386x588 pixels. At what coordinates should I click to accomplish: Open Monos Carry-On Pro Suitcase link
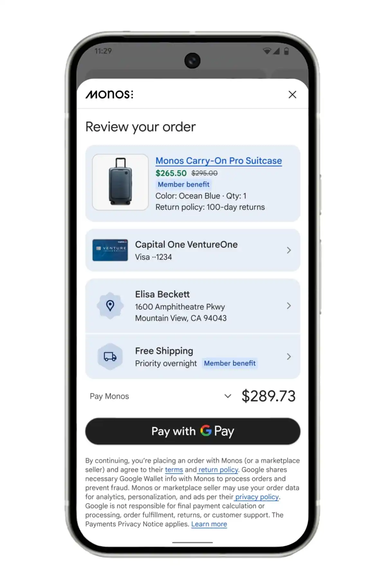219,161
